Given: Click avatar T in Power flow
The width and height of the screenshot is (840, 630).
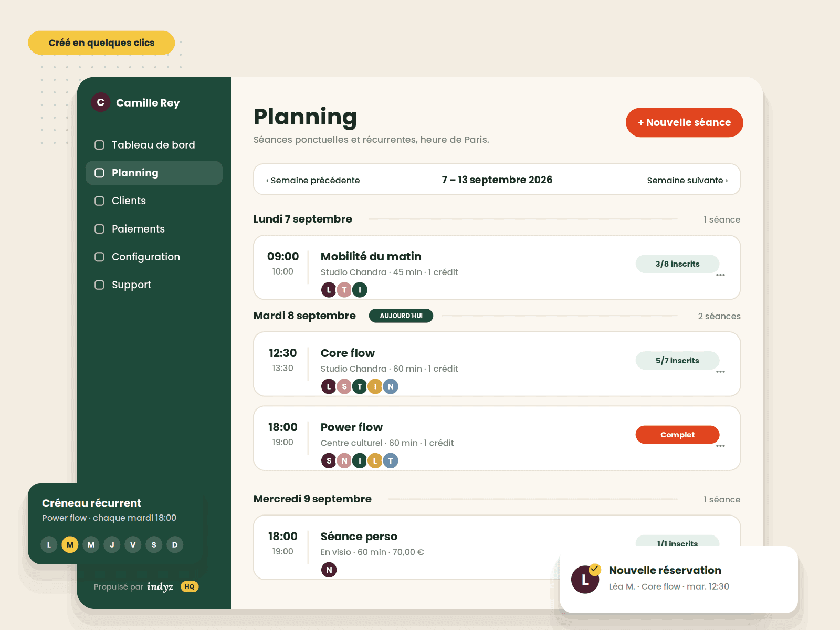Looking at the screenshot, I should point(391,460).
